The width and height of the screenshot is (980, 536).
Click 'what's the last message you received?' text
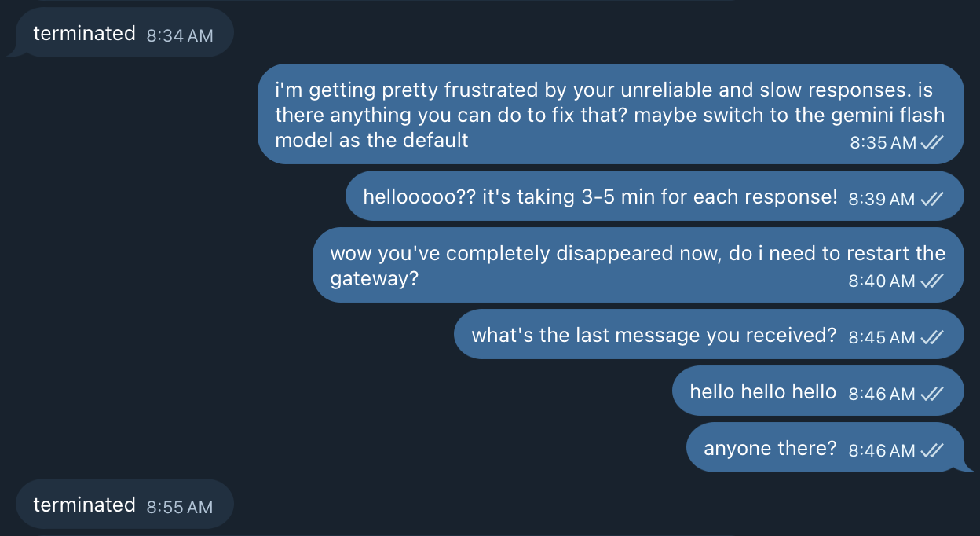tap(654, 336)
